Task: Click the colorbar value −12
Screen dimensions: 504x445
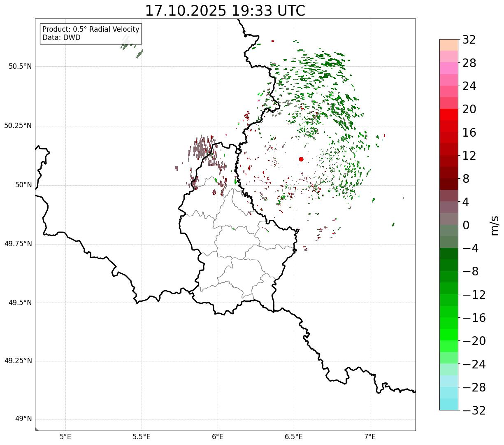Action: [474, 295]
